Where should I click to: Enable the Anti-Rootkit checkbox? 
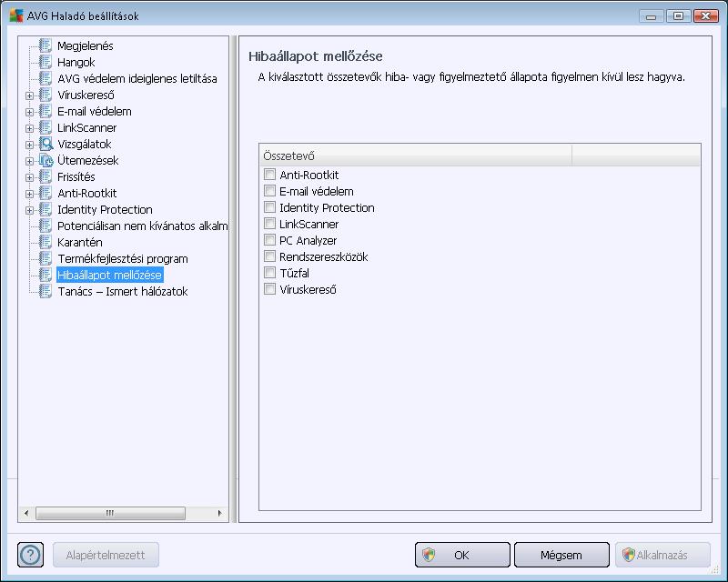click(269, 175)
